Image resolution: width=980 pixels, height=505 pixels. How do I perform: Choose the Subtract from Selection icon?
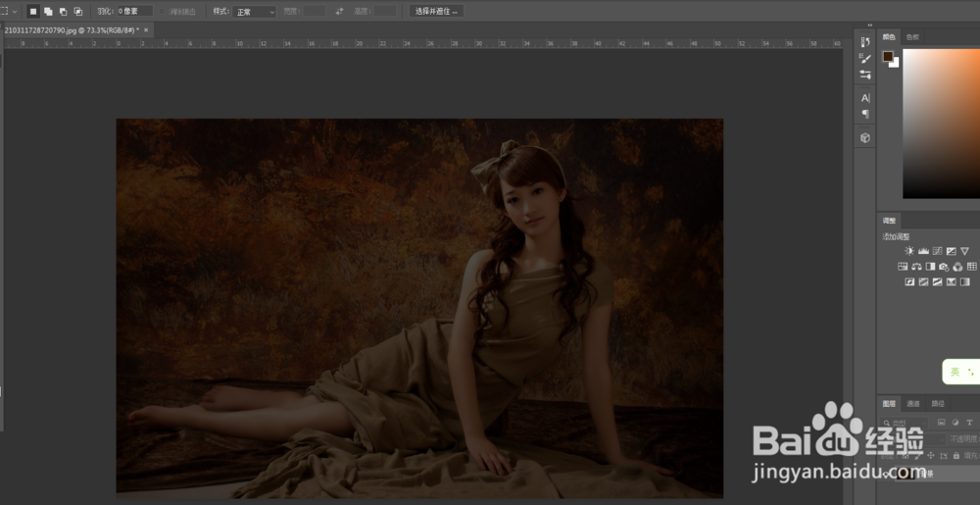point(63,11)
